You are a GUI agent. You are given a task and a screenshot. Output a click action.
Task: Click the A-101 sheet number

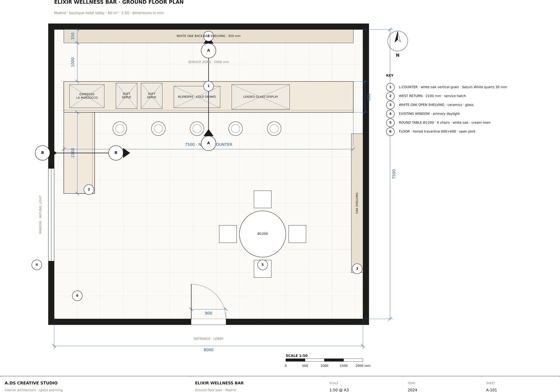point(491,390)
